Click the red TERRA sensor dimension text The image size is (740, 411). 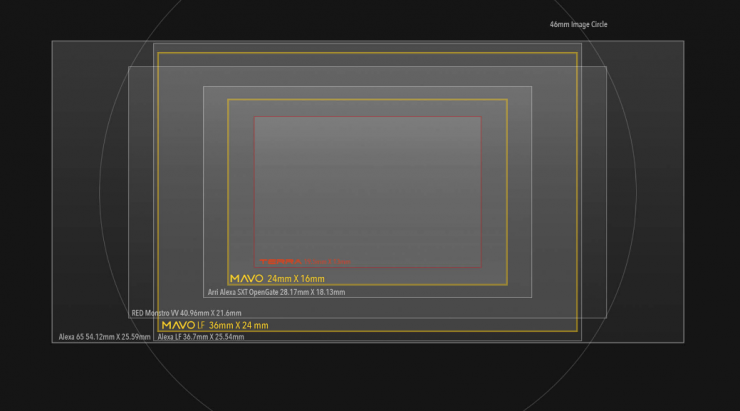(x=326, y=262)
